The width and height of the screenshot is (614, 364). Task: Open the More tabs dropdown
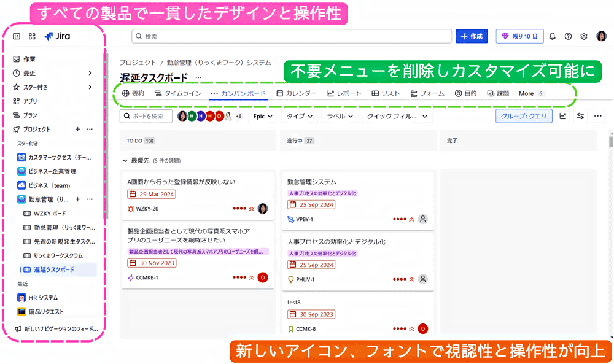531,93
